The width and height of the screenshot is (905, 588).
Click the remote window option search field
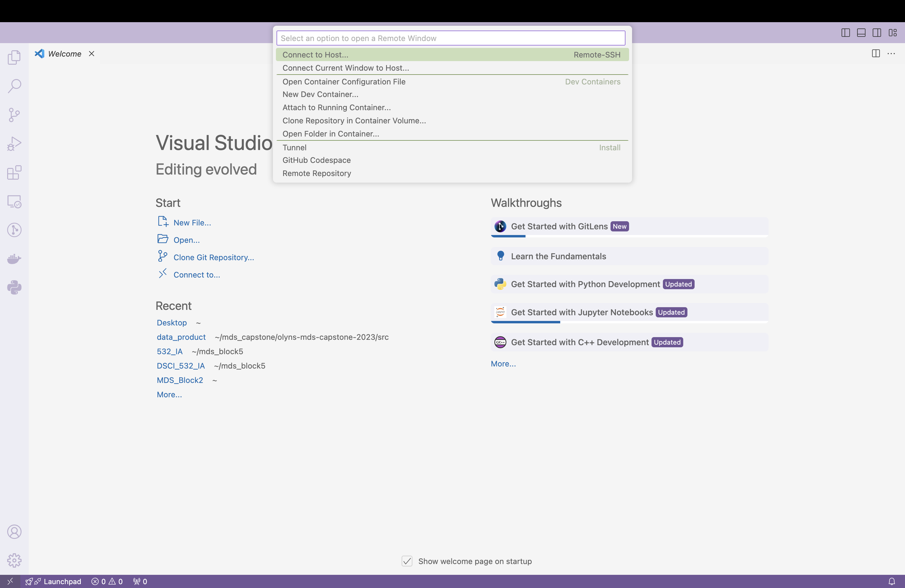(451, 38)
